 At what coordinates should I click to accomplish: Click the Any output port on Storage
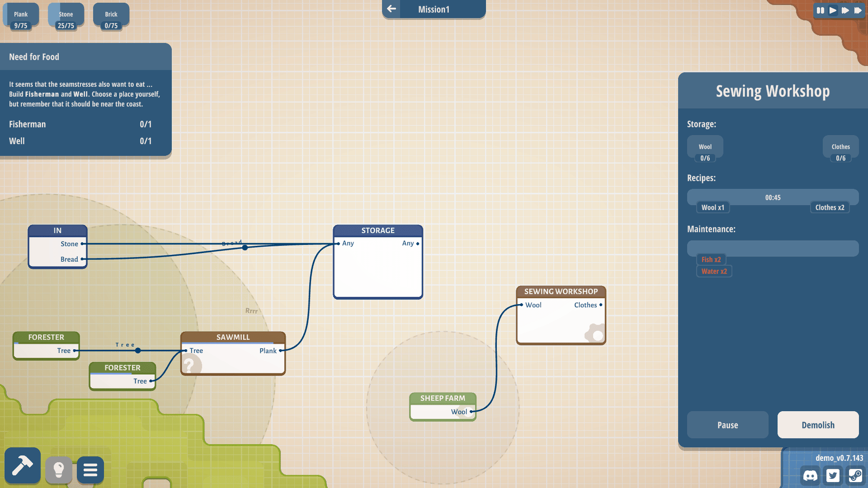tap(418, 244)
